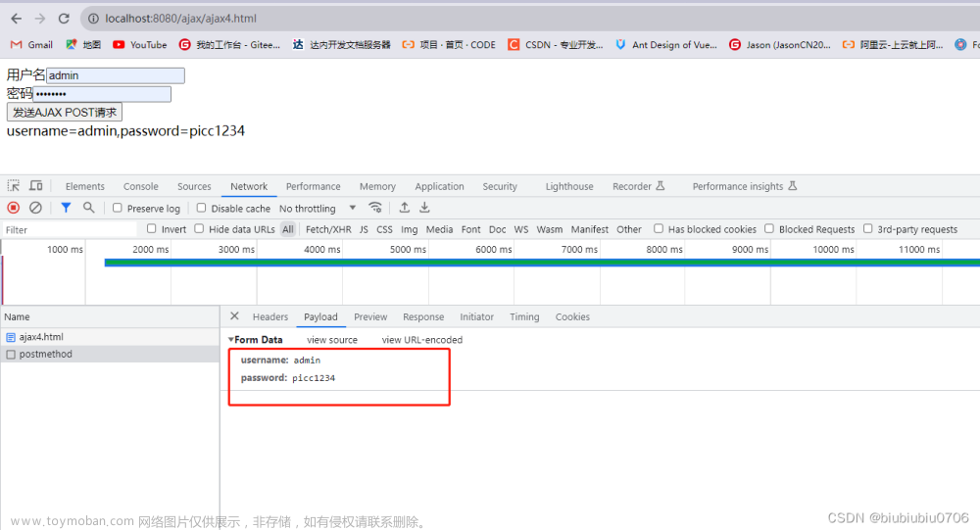
Task: Click the view source link
Action: 332,340
